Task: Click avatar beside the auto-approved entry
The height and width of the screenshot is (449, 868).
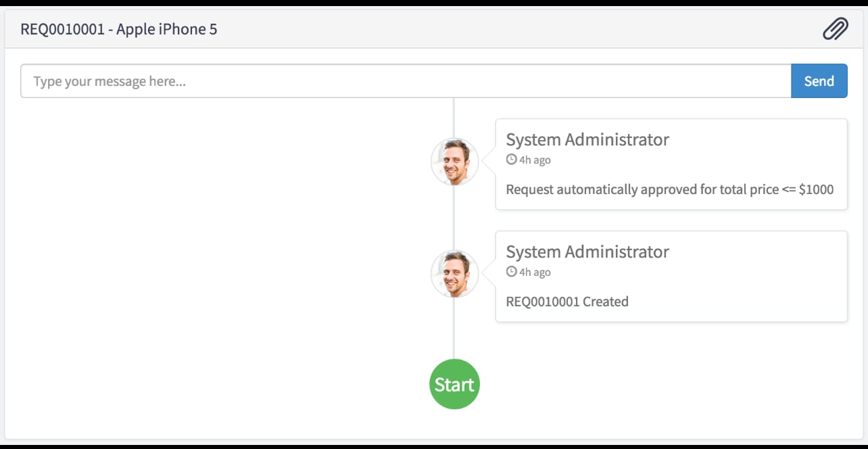Action: 454,162
